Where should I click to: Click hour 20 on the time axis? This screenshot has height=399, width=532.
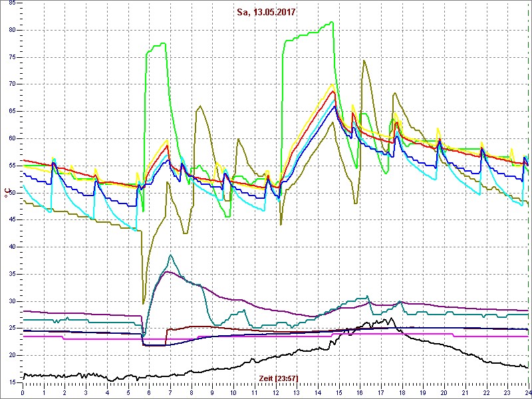coord(444,392)
